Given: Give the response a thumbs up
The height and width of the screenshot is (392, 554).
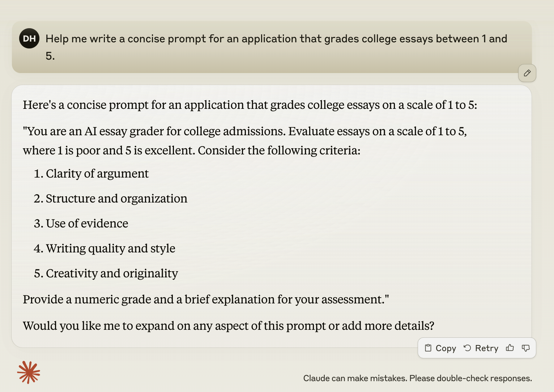Looking at the screenshot, I should (510, 348).
